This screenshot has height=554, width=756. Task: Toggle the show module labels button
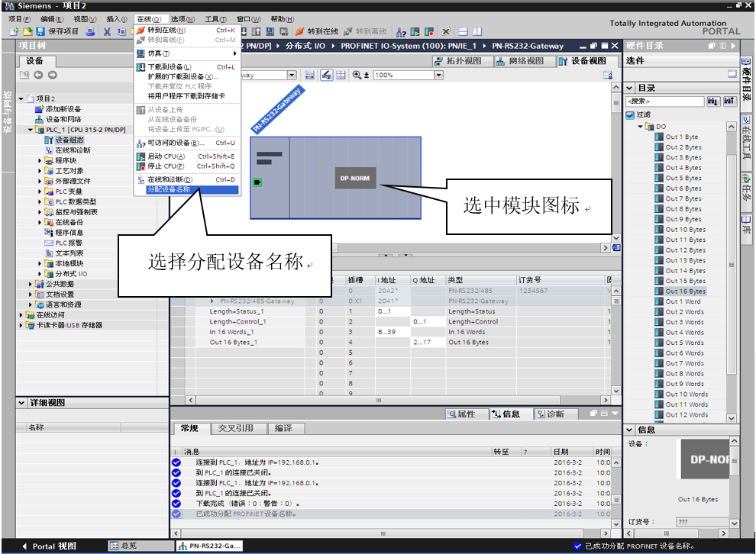[x=326, y=75]
